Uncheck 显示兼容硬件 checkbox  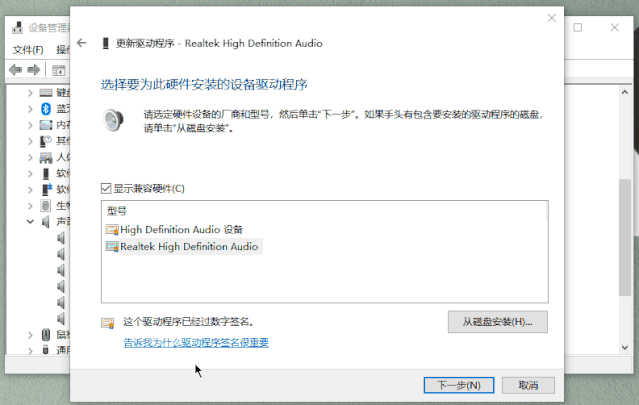106,188
